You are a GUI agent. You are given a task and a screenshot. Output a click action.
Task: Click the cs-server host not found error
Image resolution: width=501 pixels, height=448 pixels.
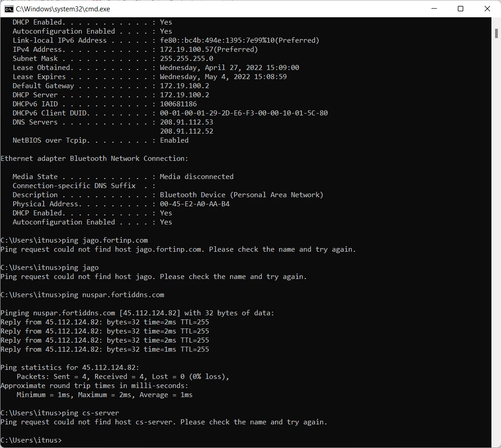click(x=164, y=422)
